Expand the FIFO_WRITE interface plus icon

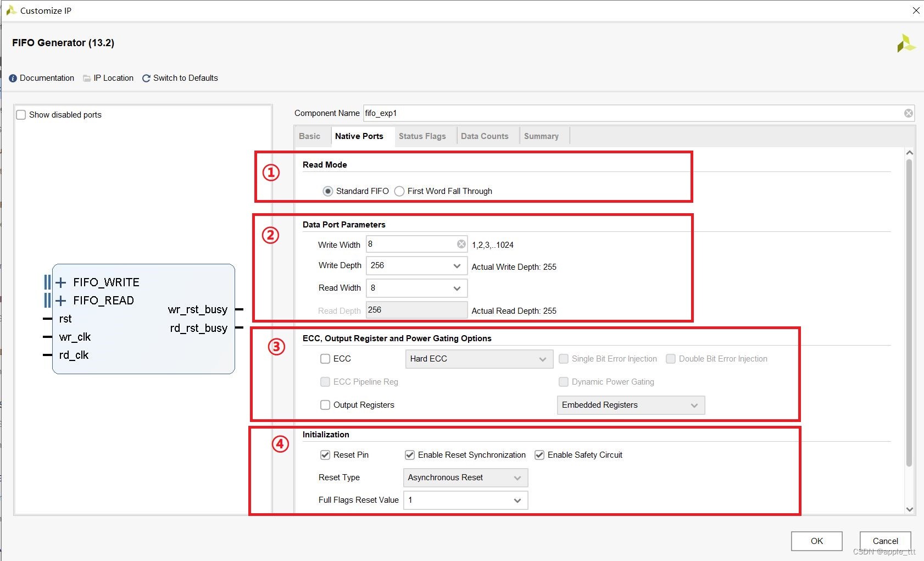coord(61,282)
